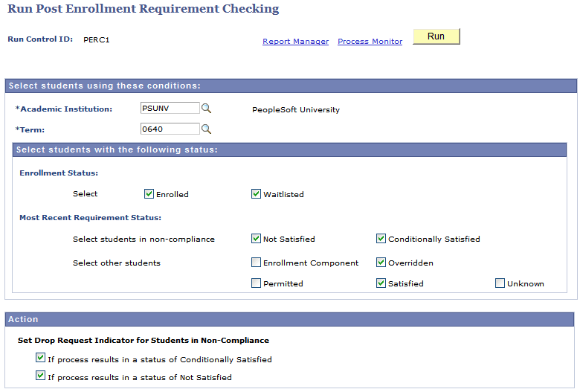This screenshot has width=580, height=392.
Task: Toggle the Conditionally Satisfied status checkbox
Action: pyautogui.click(x=381, y=238)
